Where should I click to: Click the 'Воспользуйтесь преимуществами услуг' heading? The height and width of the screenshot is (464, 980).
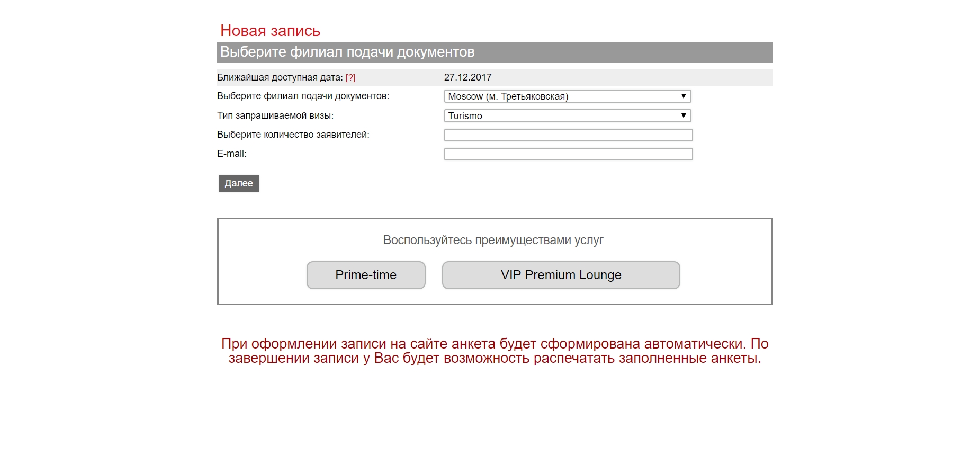coord(493,240)
